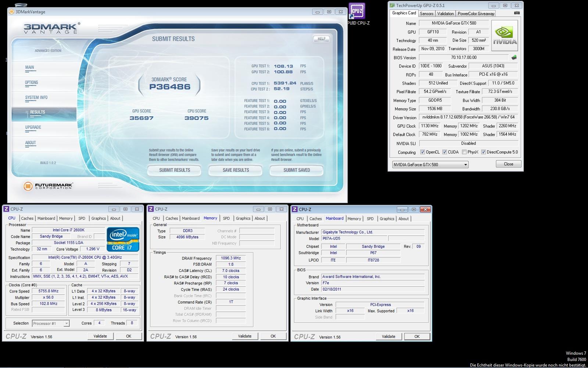This screenshot has width=588, height=368.
Task: Open the Processor #1 selection dropdown
Action: tap(51, 323)
